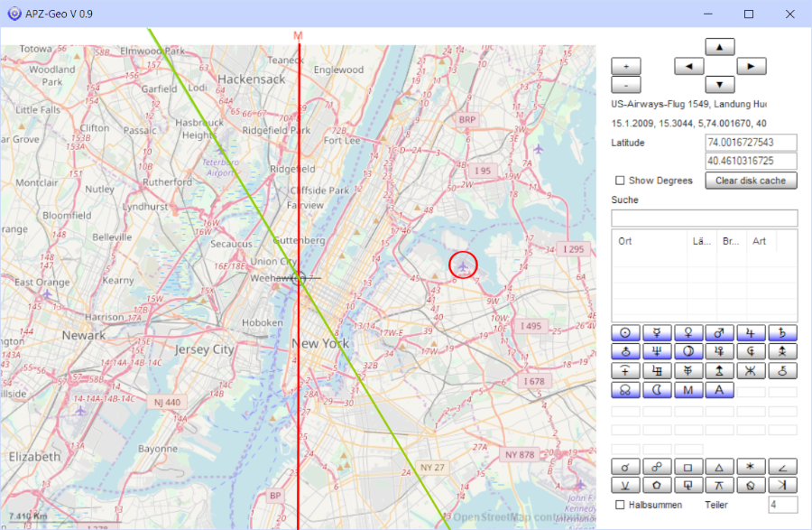Toggle the Admetos symbol button
The height and width of the screenshot is (530, 812).
pos(688,371)
